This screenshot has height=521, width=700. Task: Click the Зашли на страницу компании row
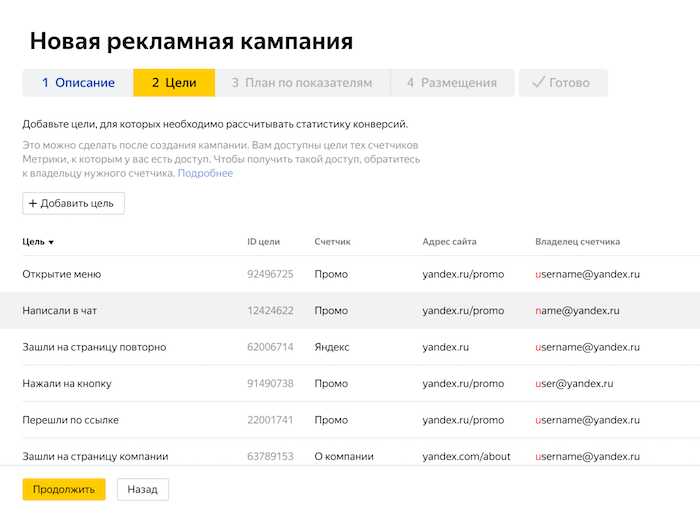(95, 457)
